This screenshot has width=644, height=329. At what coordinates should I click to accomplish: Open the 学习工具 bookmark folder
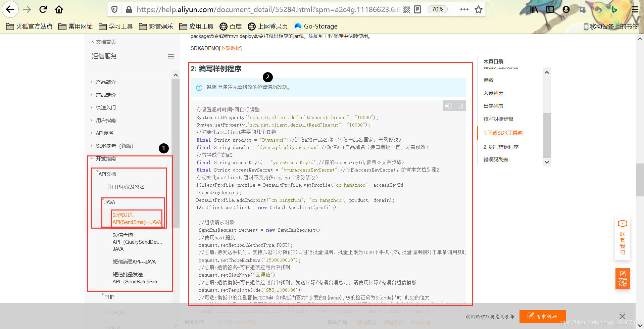116,26
